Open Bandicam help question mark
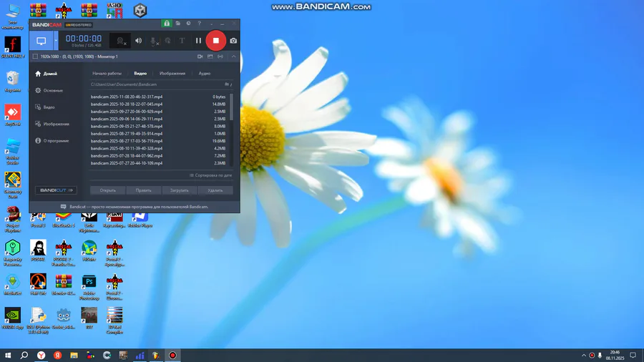This screenshot has height=362, width=644. 199,24
